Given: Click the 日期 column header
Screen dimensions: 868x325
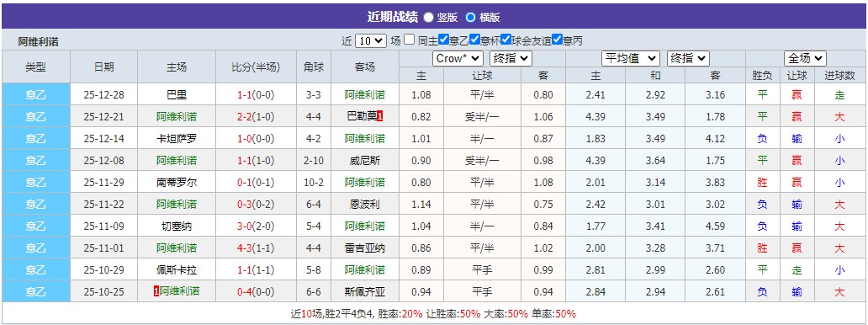Looking at the screenshot, I should 104,67.
